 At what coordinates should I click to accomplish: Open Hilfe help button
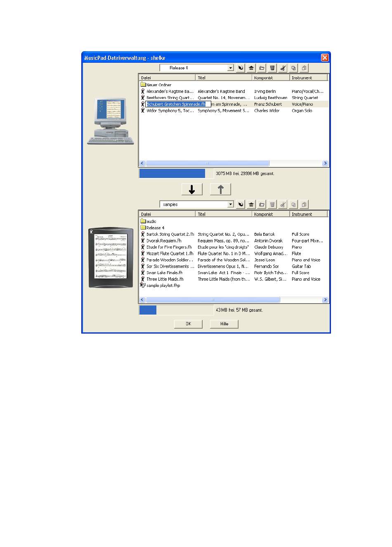224,324
